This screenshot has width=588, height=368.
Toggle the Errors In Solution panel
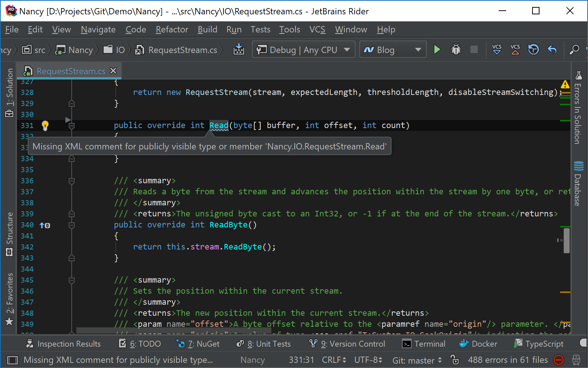click(578, 107)
